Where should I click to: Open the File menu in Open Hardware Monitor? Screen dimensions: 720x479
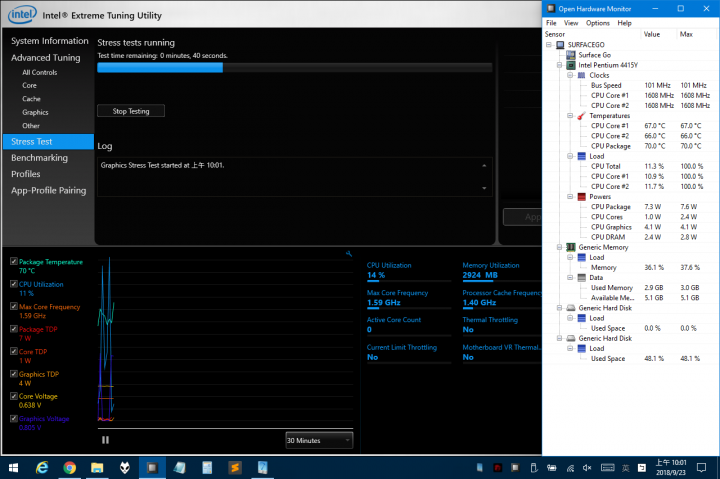tap(551, 23)
